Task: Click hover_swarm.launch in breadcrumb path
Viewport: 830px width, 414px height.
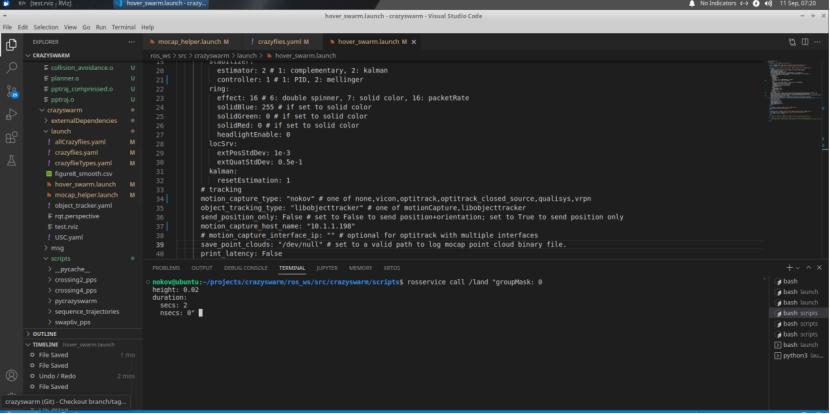Action: click(305, 56)
